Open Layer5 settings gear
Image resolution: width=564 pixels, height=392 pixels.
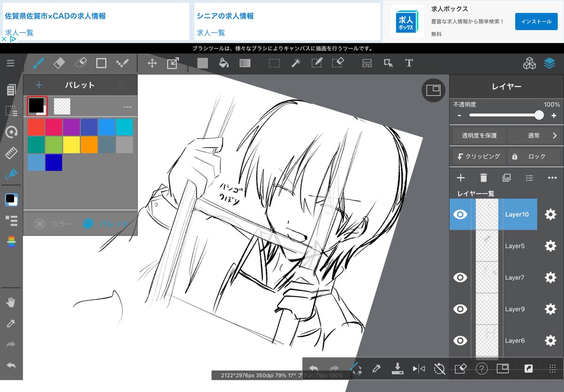[550, 246]
